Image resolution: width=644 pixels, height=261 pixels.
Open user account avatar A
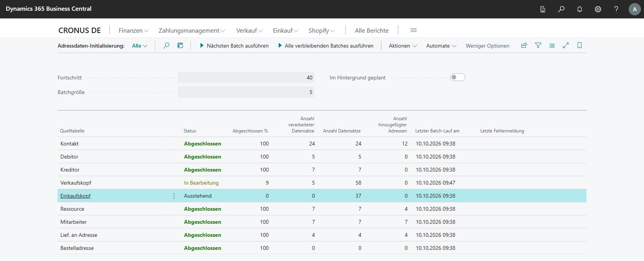[x=635, y=9]
